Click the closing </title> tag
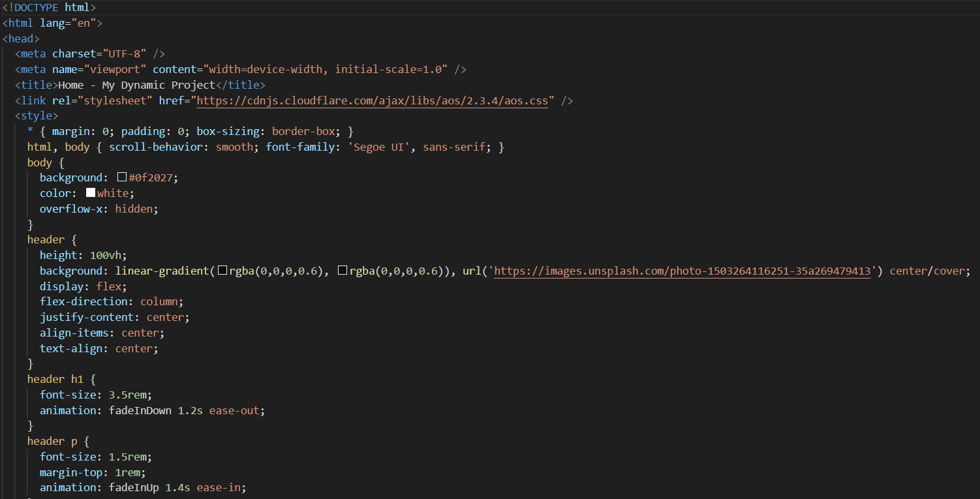980x499 pixels. 240,85
